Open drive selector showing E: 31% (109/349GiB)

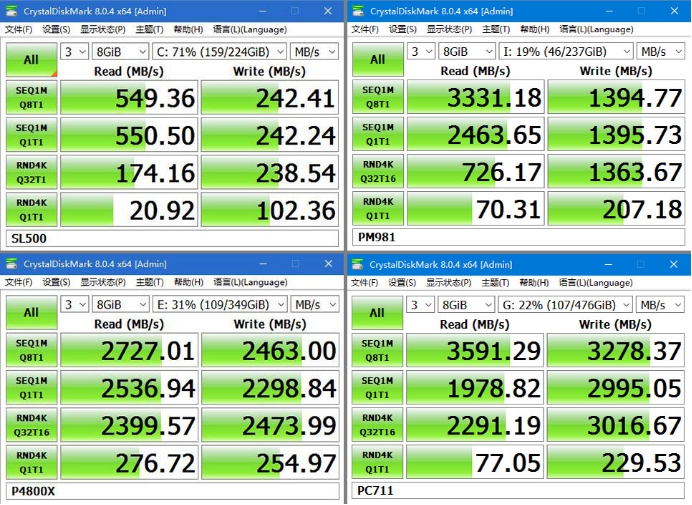point(220,304)
